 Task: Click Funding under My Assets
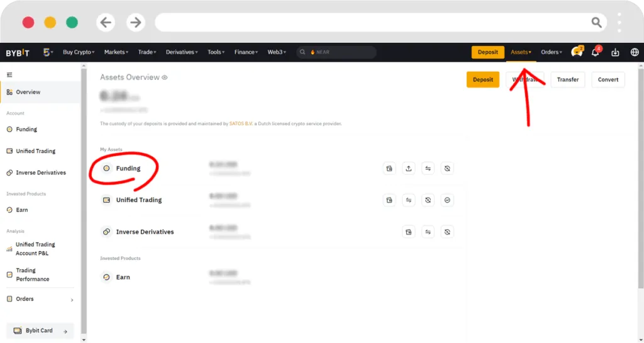point(128,169)
